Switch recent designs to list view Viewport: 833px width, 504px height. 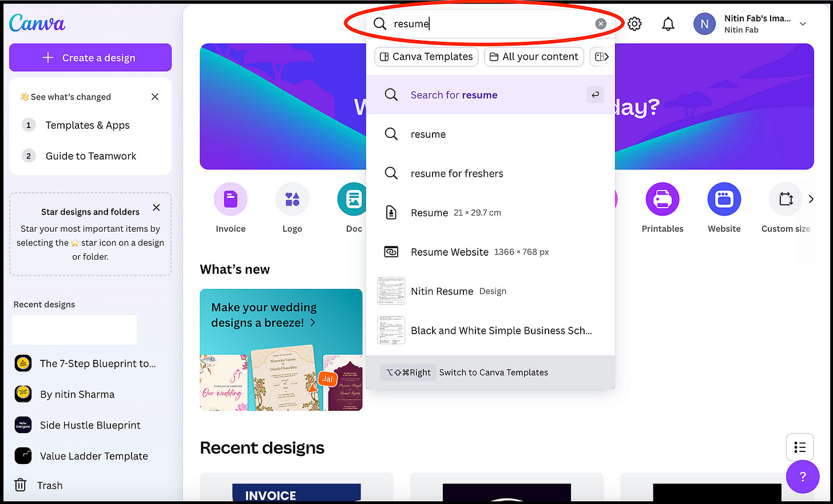coord(800,447)
